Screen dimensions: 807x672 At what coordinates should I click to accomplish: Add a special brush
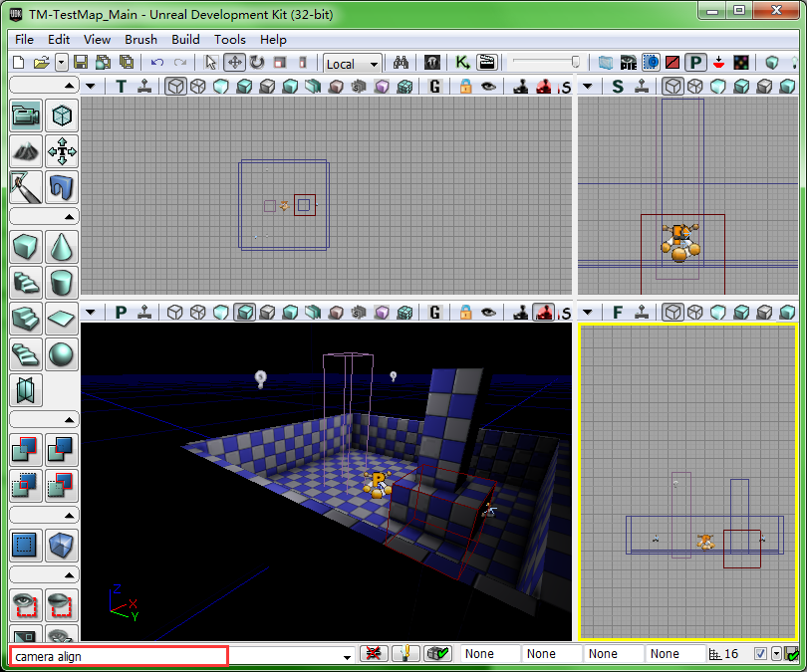26,545
